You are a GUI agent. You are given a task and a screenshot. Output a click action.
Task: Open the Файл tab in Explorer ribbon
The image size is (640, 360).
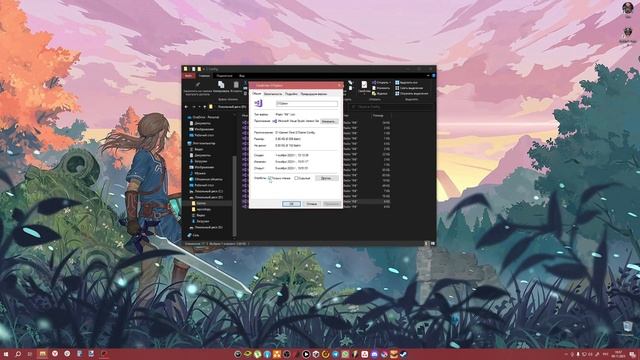[189, 76]
